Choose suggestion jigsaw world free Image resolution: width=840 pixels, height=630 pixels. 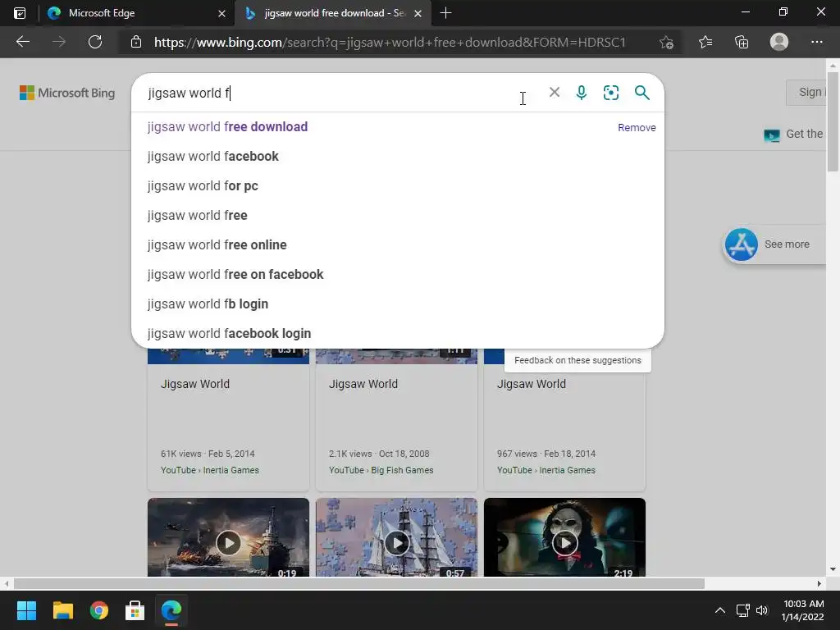[x=398, y=216]
